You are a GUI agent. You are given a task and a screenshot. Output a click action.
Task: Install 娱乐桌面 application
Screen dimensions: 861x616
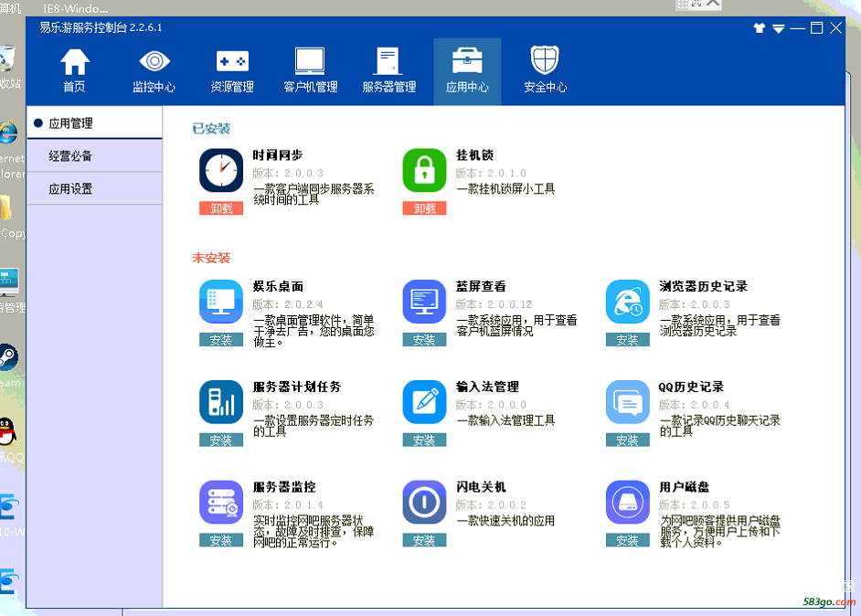tap(221, 340)
